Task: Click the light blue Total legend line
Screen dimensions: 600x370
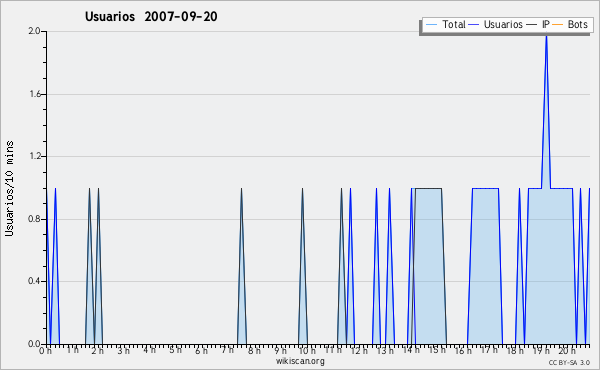Action: coord(431,25)
